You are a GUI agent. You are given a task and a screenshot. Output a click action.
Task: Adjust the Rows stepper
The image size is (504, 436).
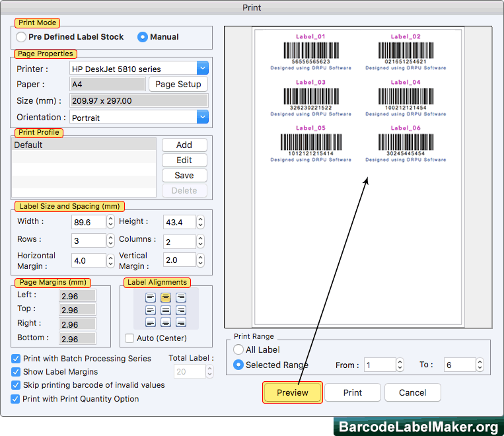click(110, 240)
